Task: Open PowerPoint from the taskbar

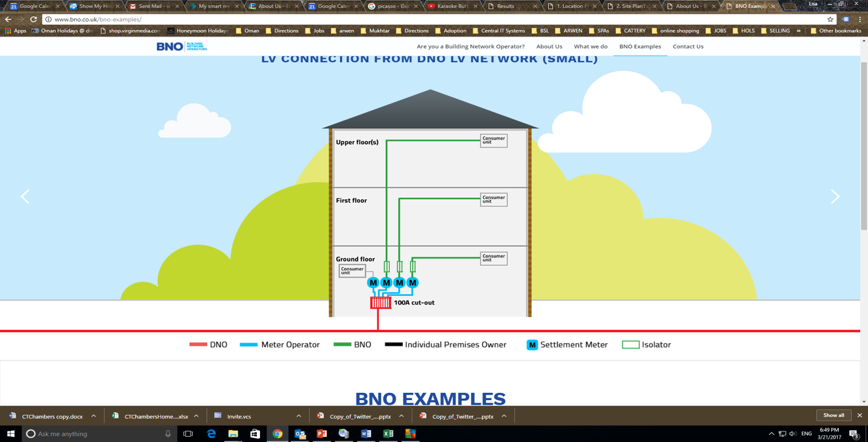Action: coord(322,433)
